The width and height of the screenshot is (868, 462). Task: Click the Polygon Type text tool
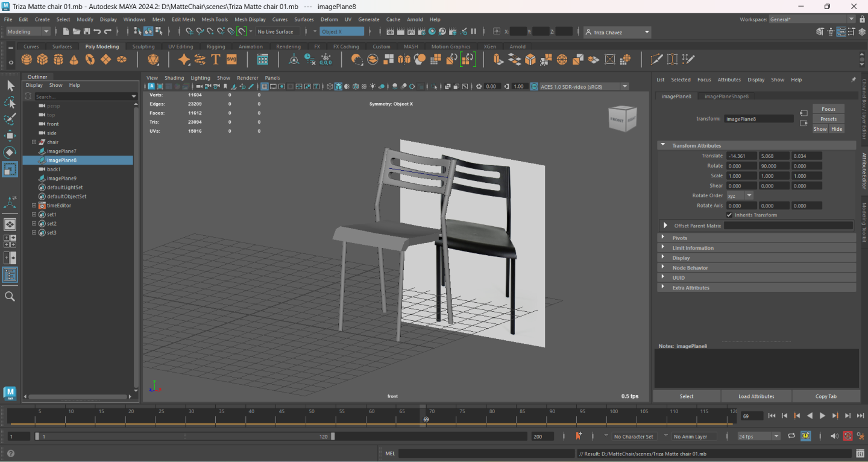pos(216,59)
